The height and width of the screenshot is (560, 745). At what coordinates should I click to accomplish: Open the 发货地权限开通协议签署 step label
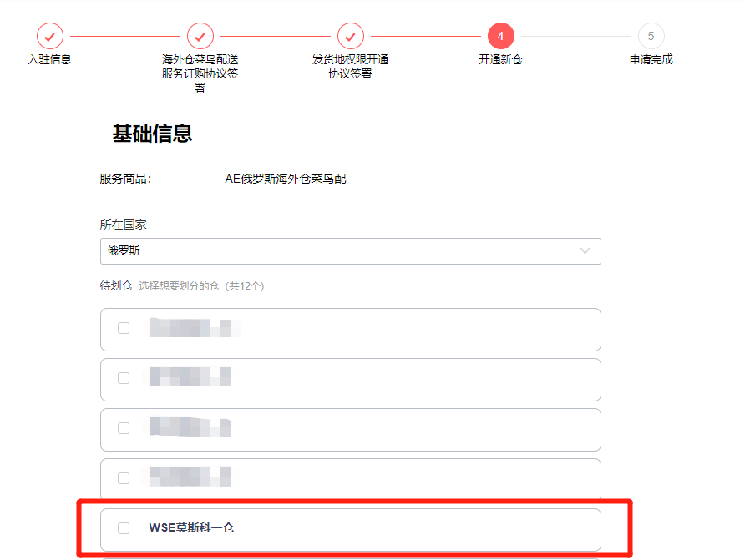pyautogui.click(x=351, y=66)
